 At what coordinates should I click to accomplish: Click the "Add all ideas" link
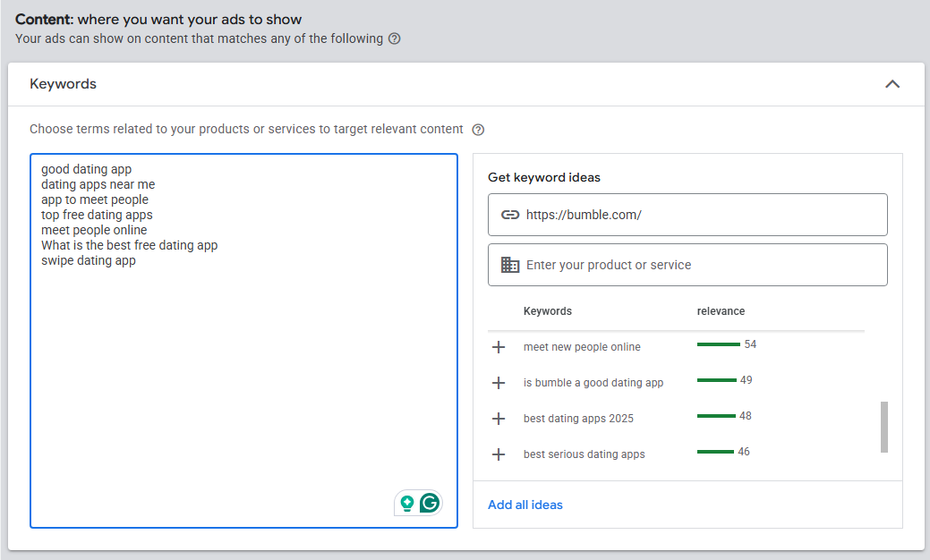pos(525,505)
